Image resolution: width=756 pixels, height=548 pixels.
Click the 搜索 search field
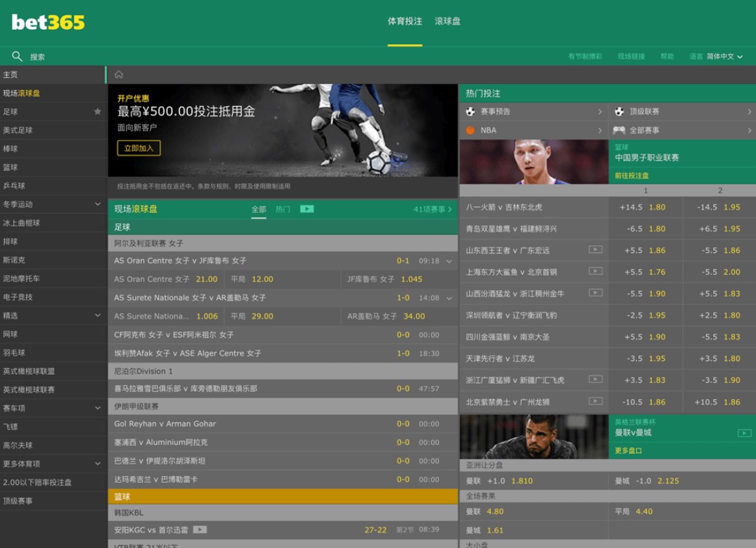pos(37,57)
